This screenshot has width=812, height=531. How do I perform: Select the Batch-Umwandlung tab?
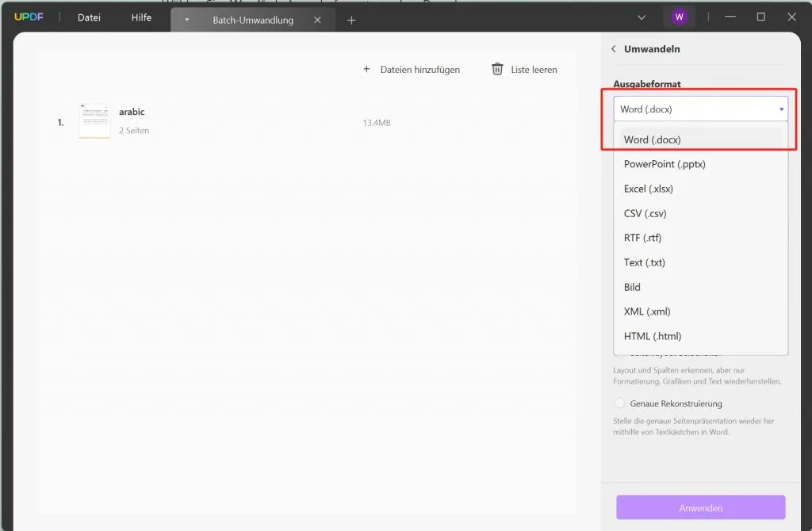pos(253,20)
